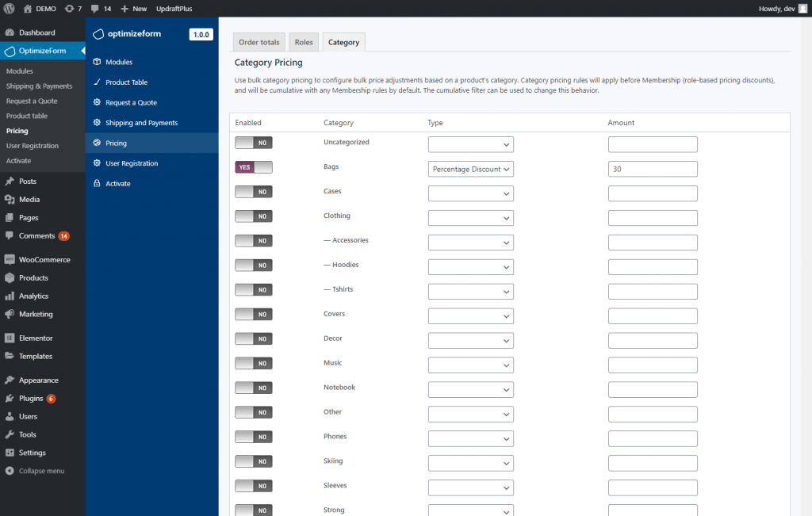Screen dimensions: 812x516
Task: Enable the Hoodies category toggle
Action: [254, 266]
